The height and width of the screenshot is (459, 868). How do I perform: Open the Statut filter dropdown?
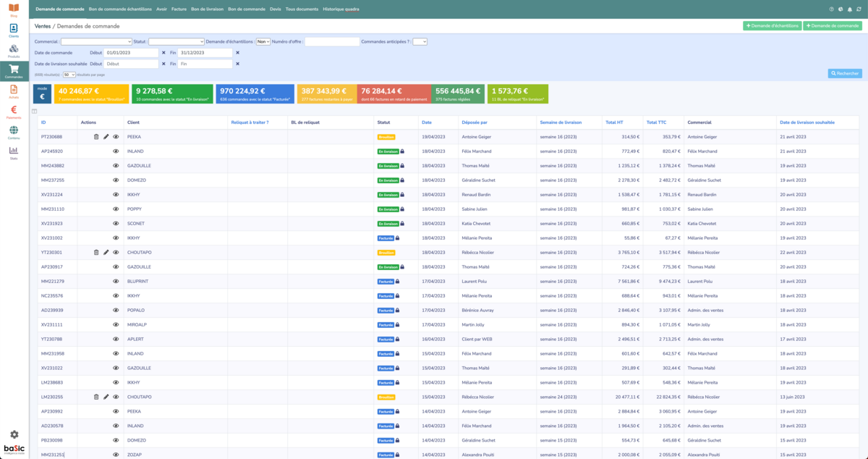[x=176, y=42]
